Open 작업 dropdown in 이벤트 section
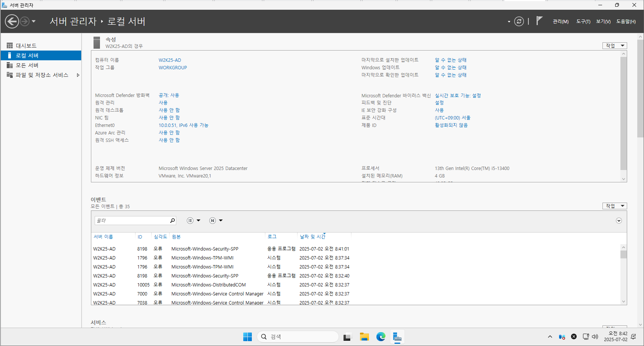The height and width of the screenshot is (346, 644). pos(614,206)
